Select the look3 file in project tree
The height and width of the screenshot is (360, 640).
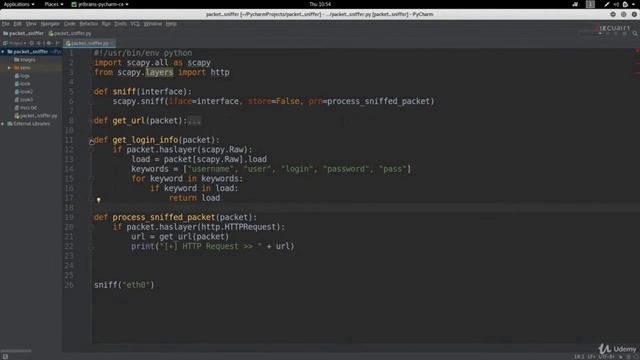24,100
